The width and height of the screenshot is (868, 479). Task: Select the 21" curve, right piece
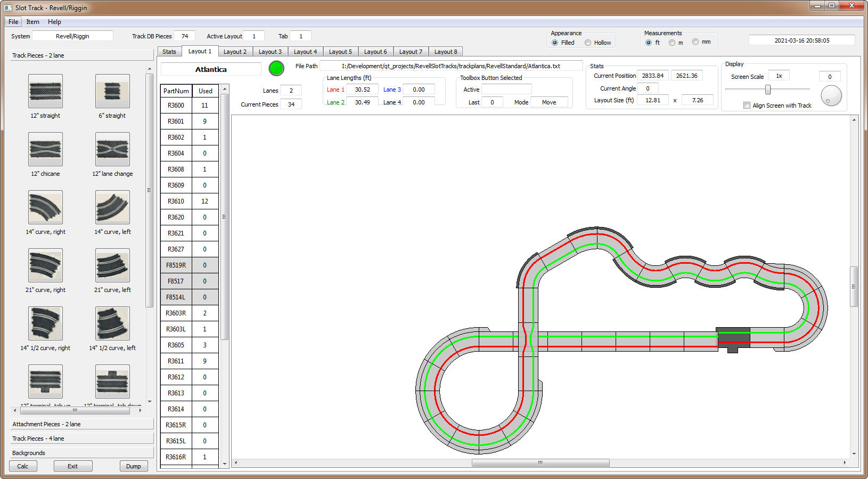(x=45, y=265)
